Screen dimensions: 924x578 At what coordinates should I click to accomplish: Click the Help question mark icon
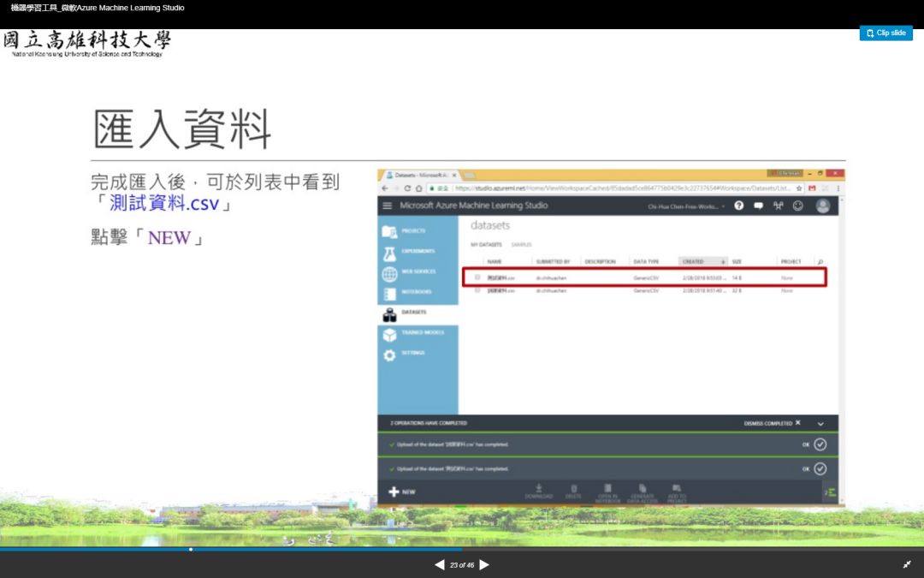pos(739,206)
